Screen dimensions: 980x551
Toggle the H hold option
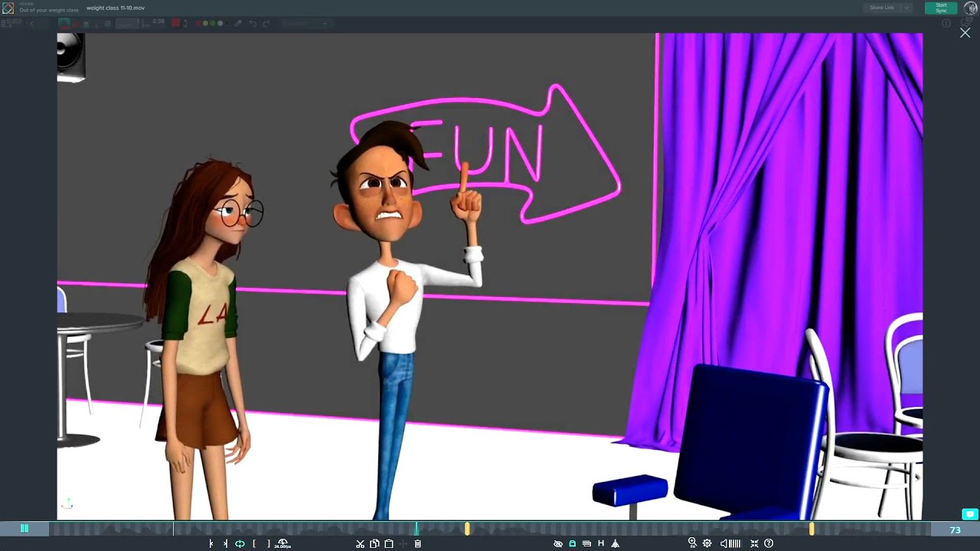coord(601,543)
